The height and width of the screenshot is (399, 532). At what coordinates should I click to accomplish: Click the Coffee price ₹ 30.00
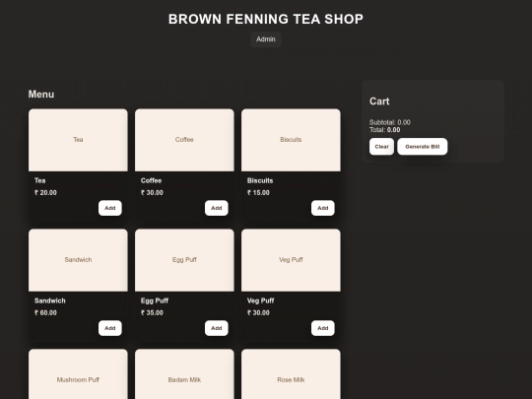click(x=152, y=193)
